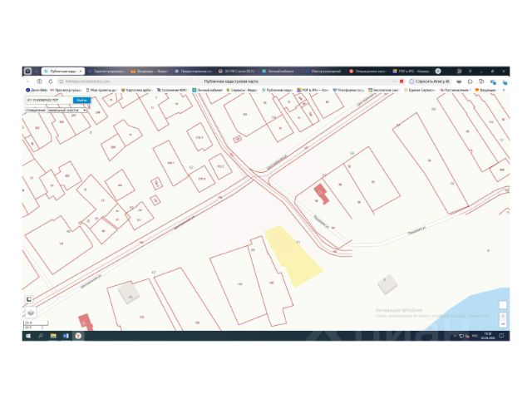Click the map zoom out button
Viewport: 532px width, 399px height.
[x=503, y=324]
